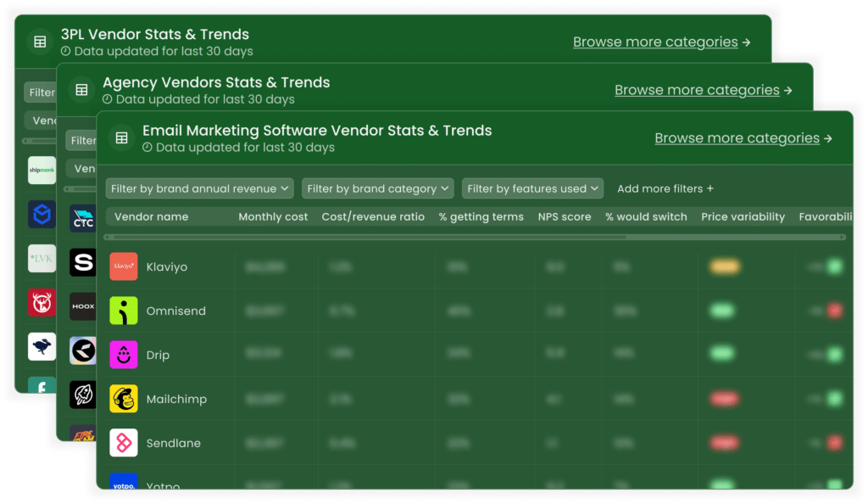Image resolution: width=868 pixels, height=504 pixels.
Task: Click table icon beside 3PL Vendor title
Action: pos(40,42)
